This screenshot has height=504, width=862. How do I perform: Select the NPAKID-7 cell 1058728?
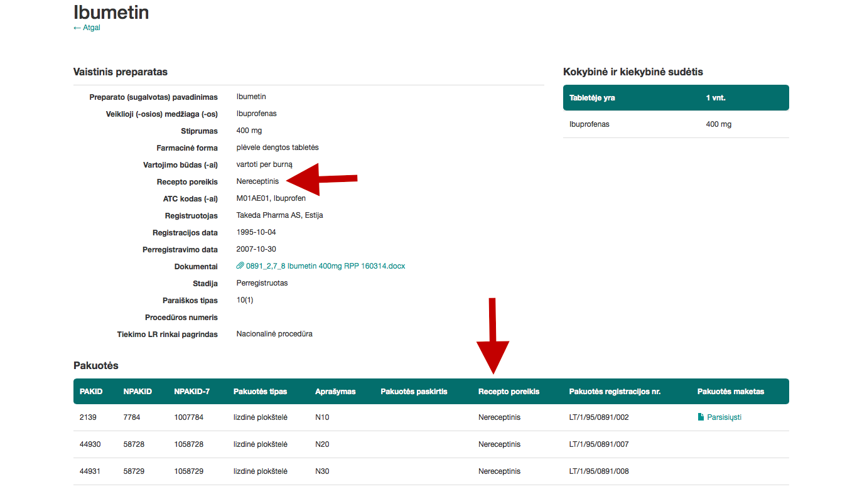189,444
